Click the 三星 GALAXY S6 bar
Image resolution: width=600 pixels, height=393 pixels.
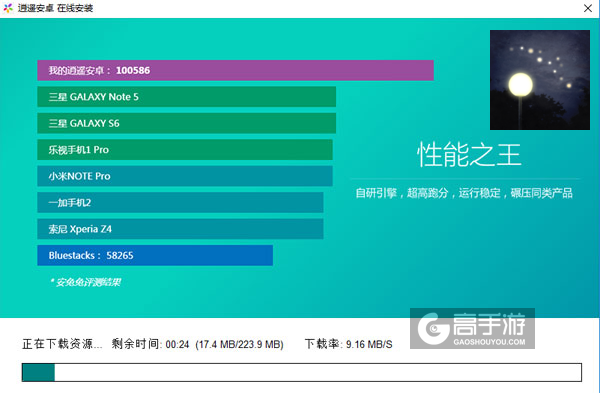[x=186, y=123]
